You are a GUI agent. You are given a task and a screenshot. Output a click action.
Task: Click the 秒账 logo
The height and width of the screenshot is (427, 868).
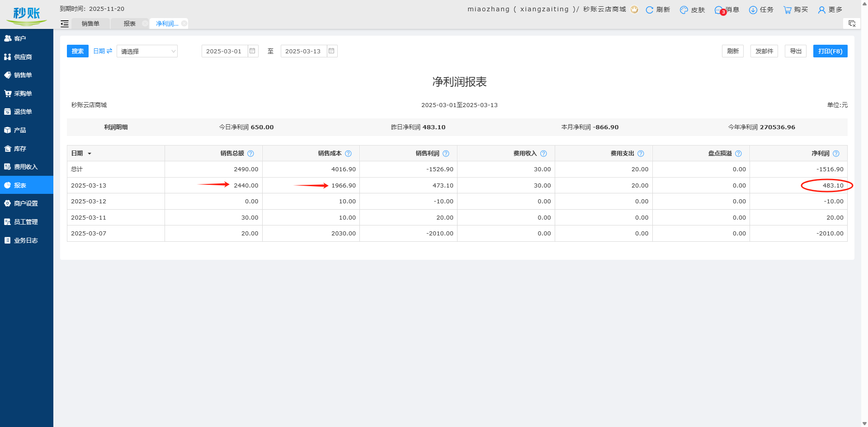click(27, 15)
